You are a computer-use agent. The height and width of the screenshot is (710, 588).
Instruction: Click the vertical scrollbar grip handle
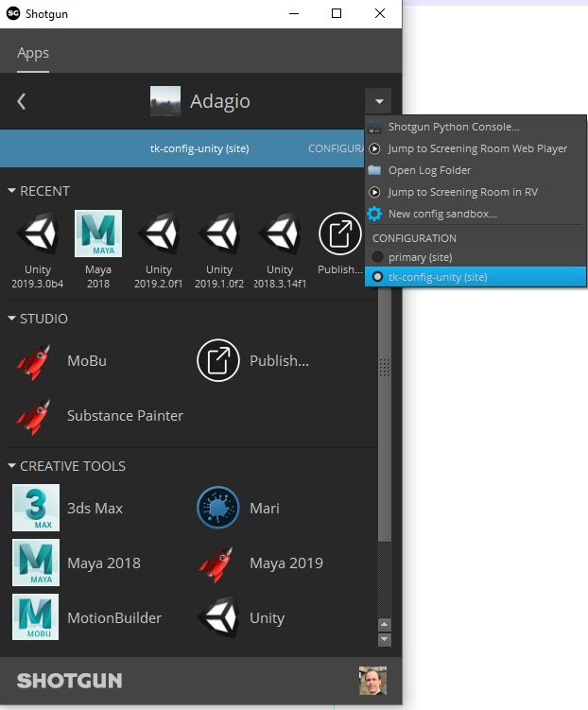[x=385, y=367]
